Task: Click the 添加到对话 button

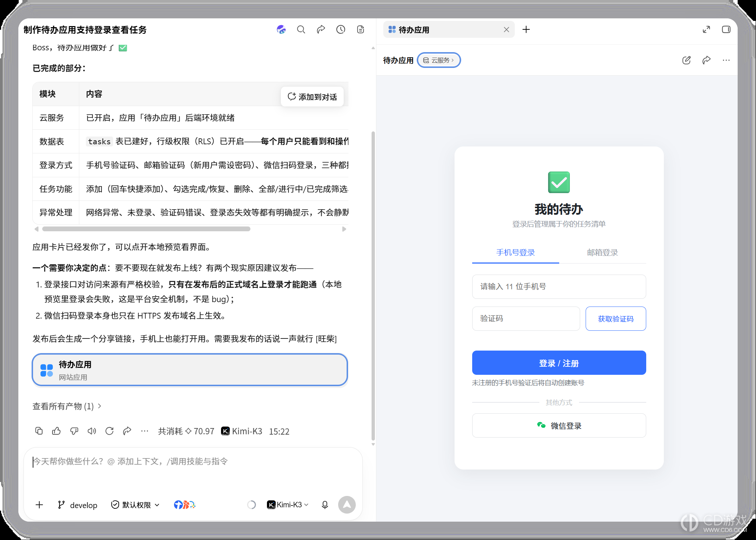Action: (x=312, y=97)
